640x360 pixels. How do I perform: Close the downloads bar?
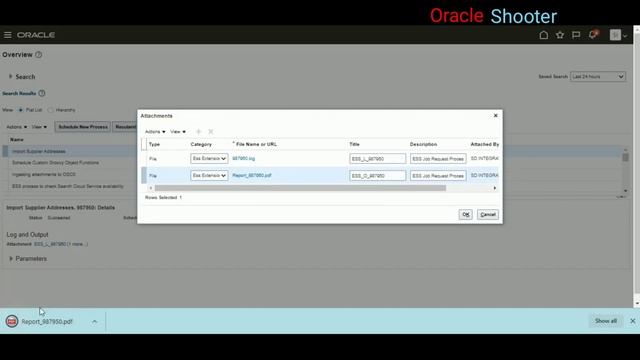[x=632, y=321]
